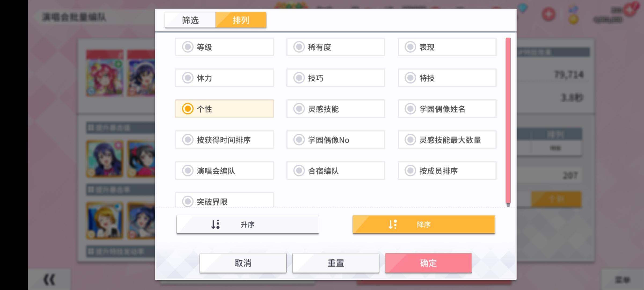Sort by 学园偶像姓名
The width and height of the screenshot is (644, 290).
click(x=447, y=109)
